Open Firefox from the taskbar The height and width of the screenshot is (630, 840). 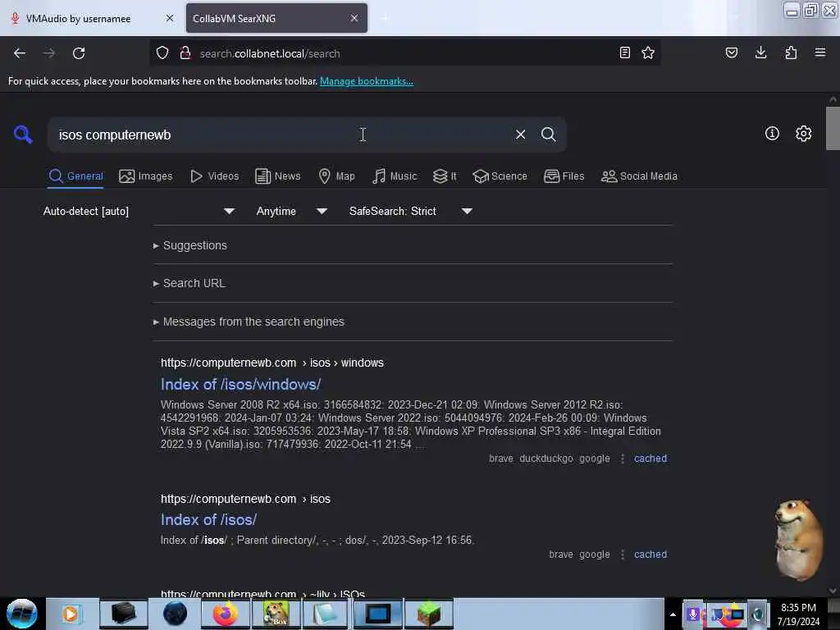(226, 614)
